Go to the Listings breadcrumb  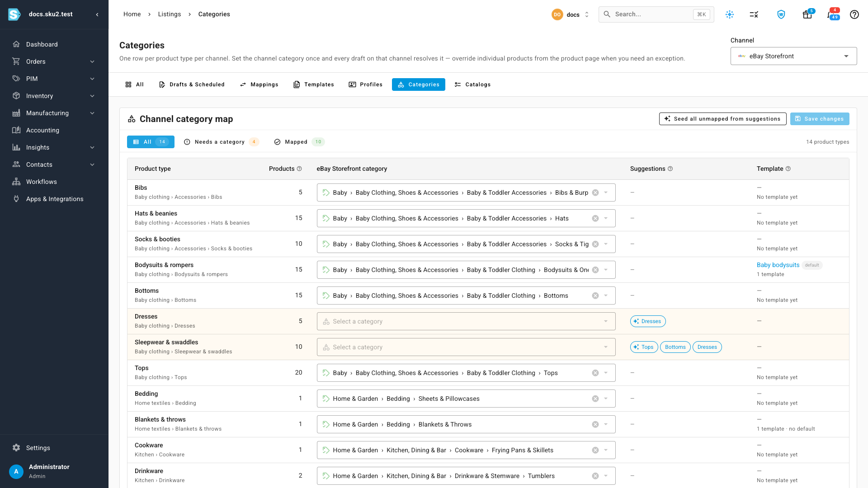click(170, 14)
